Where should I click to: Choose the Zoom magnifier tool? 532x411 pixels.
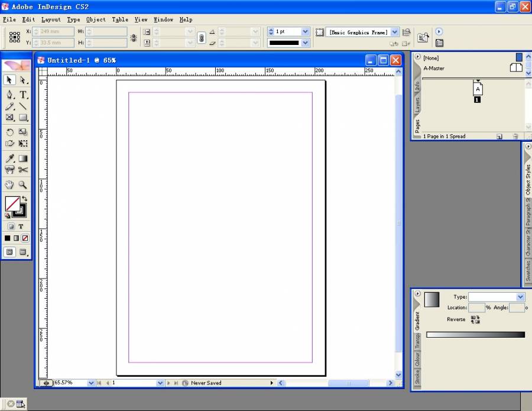[23, 185]
